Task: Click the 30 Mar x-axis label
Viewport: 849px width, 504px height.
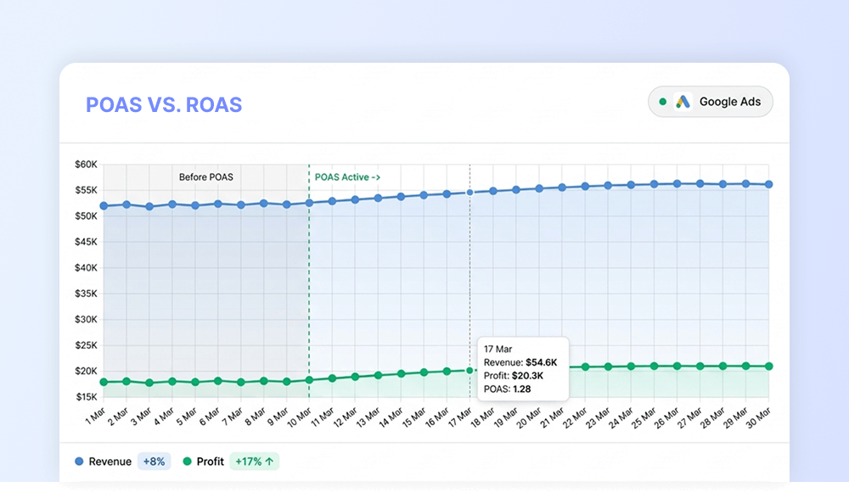Action: (758, 417)
